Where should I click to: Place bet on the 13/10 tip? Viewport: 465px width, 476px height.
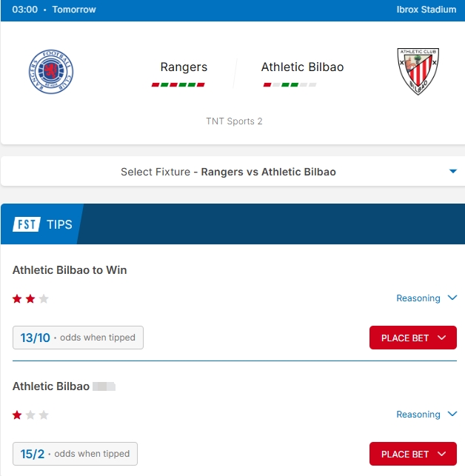point(412,338)
